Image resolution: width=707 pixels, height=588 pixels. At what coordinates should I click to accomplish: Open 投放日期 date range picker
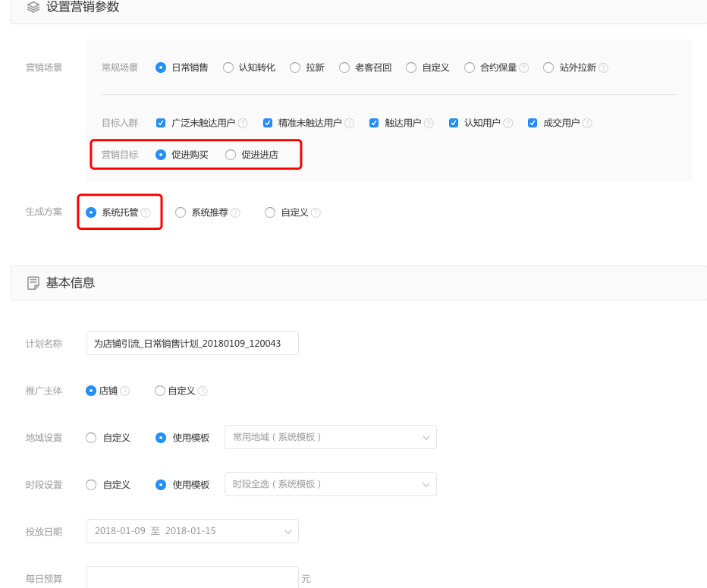[193, 531]
